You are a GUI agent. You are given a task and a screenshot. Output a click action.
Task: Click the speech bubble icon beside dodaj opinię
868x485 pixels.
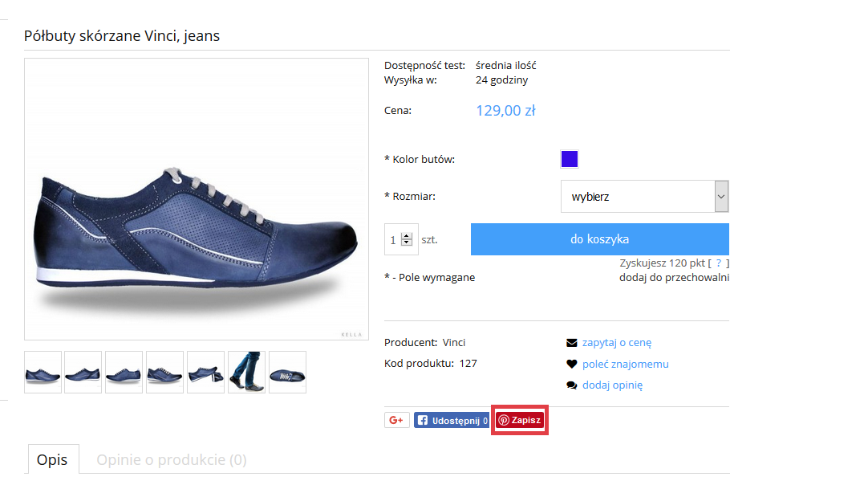tap(571, 385)
